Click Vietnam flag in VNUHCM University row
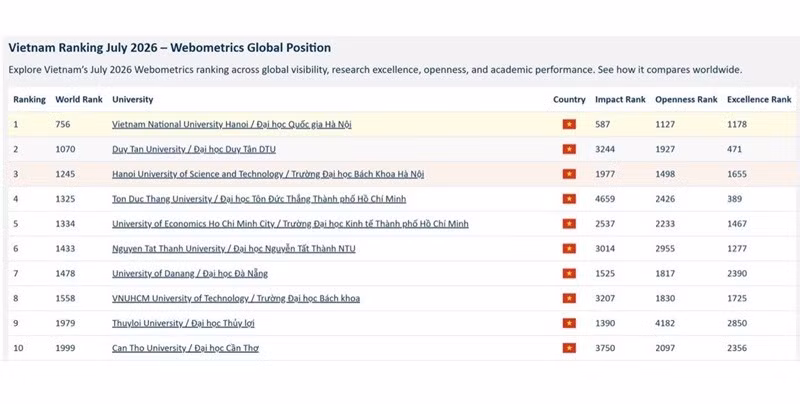Screen dimensions: 800x404 click(x=569, y=298)
